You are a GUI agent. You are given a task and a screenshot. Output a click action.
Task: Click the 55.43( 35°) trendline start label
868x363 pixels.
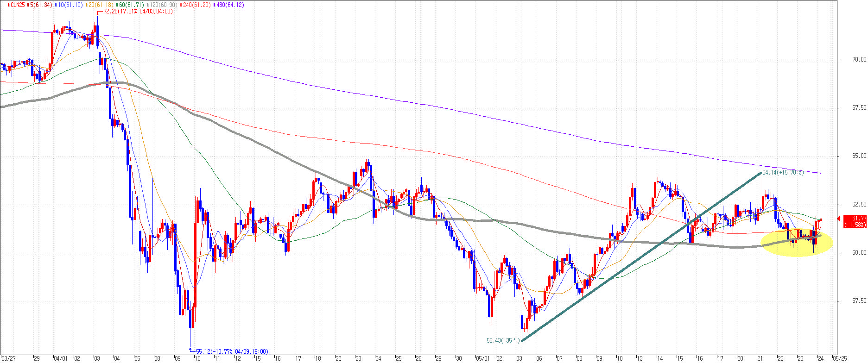tap(503, 341)
